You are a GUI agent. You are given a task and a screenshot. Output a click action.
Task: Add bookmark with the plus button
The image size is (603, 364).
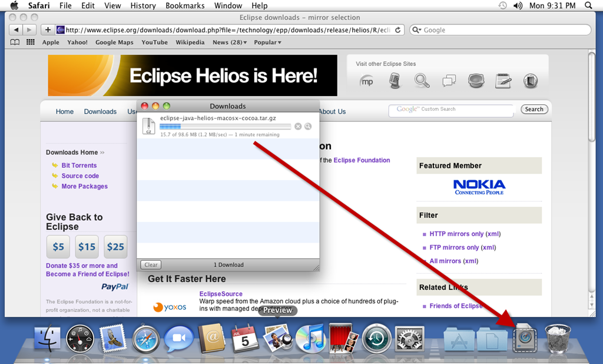click(x=48, y=29)
